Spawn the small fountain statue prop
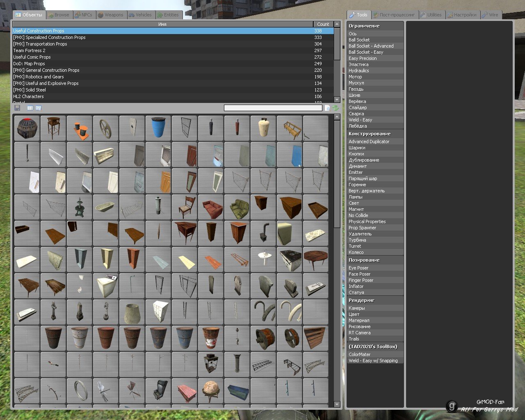 pyautogui.click(x=79, y=207)
